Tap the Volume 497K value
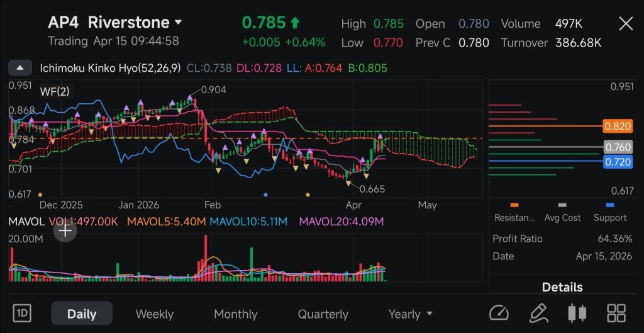 pos(569,24)
